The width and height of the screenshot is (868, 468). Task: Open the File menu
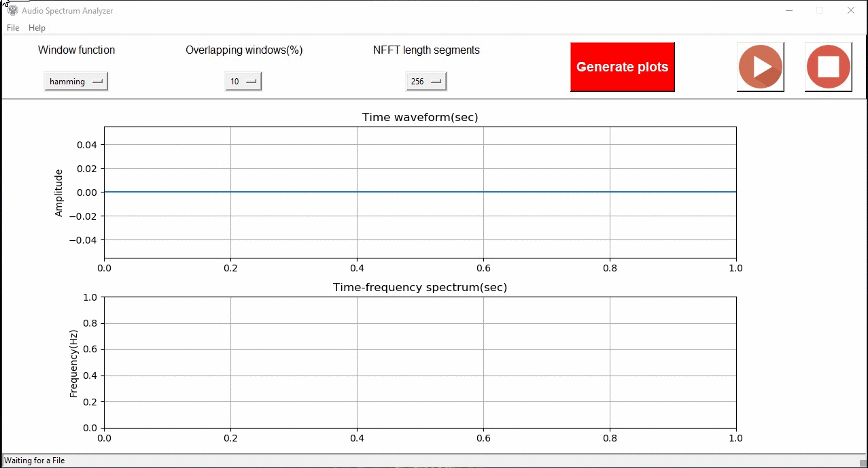pyautogui.click(x=12, y=28)
